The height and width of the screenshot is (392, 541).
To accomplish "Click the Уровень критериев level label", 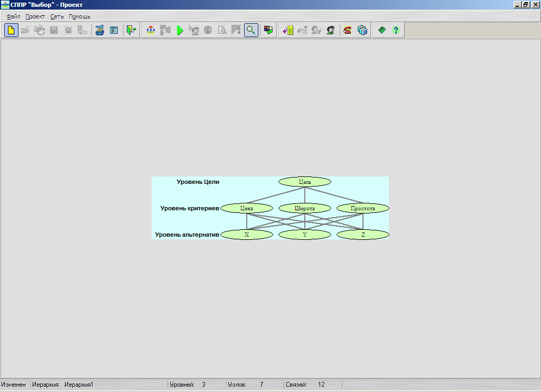I will click(x=190, y=208).
